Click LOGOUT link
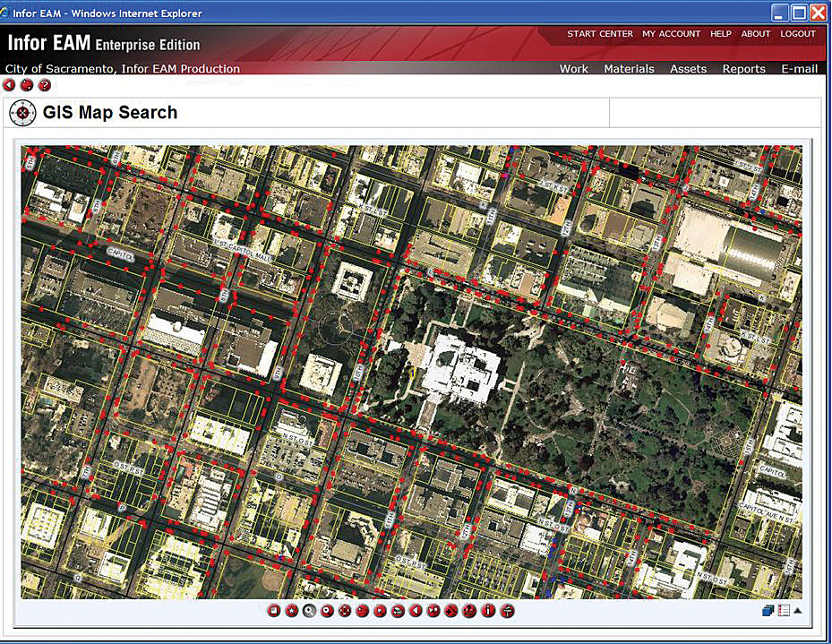 click(x=797, y=33)
